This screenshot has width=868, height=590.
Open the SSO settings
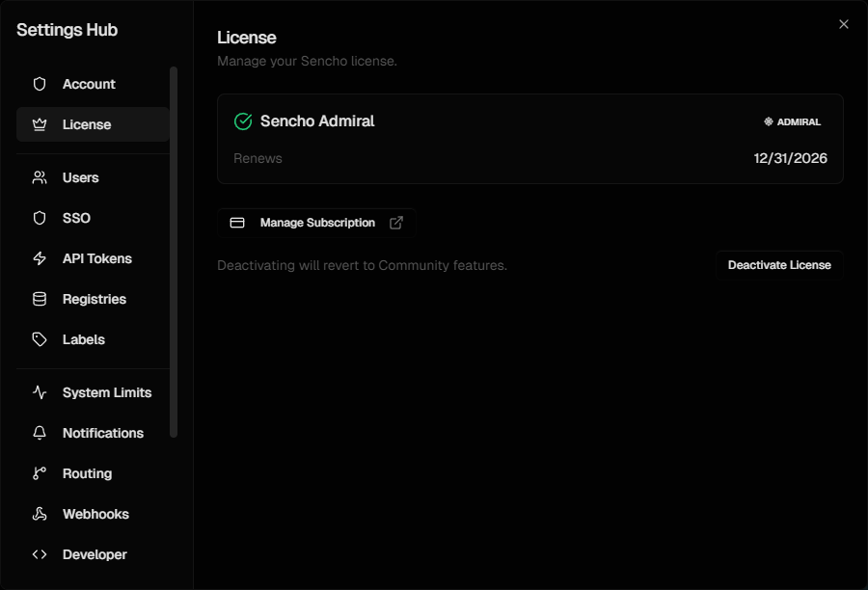pyautogui.click(x=93, y=218)
